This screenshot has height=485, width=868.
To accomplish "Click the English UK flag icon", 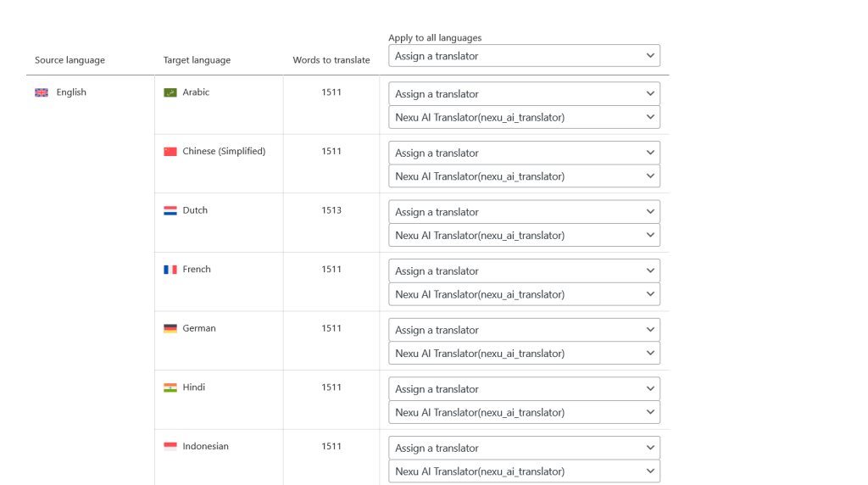I will (42, 92).
